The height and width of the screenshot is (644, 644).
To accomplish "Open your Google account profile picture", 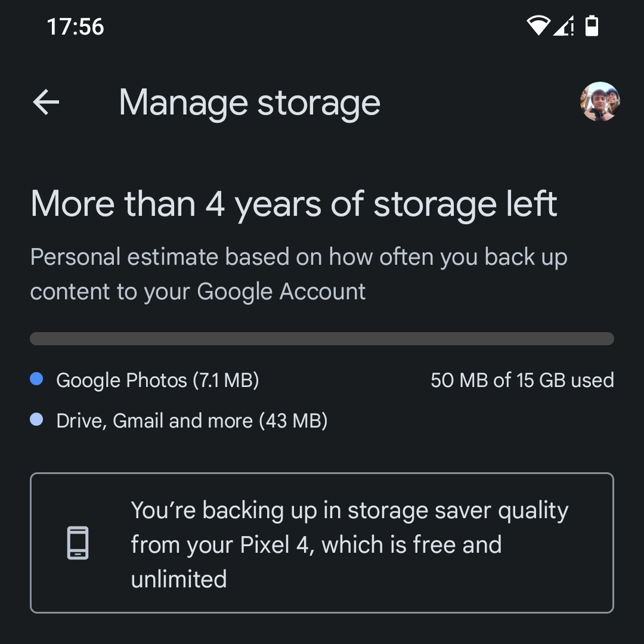I will [x=599, y=102].
